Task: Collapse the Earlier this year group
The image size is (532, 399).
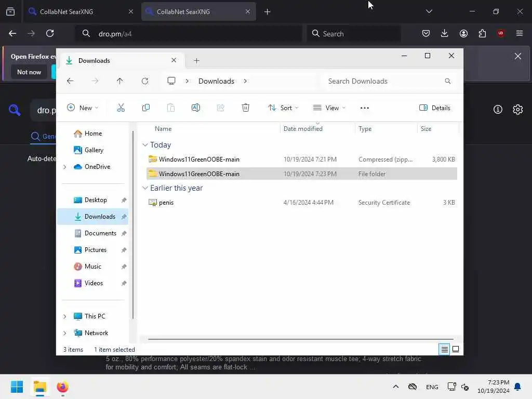Action: click(x=145, y=188)
